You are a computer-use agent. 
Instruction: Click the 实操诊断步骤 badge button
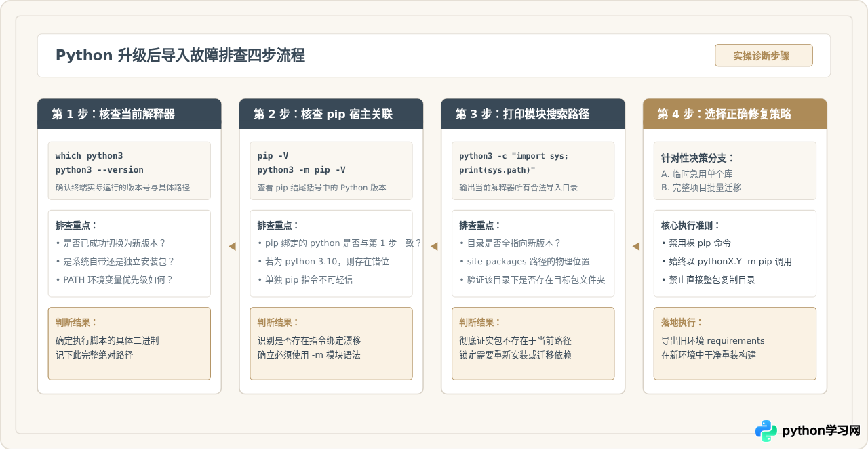(764, 56)
